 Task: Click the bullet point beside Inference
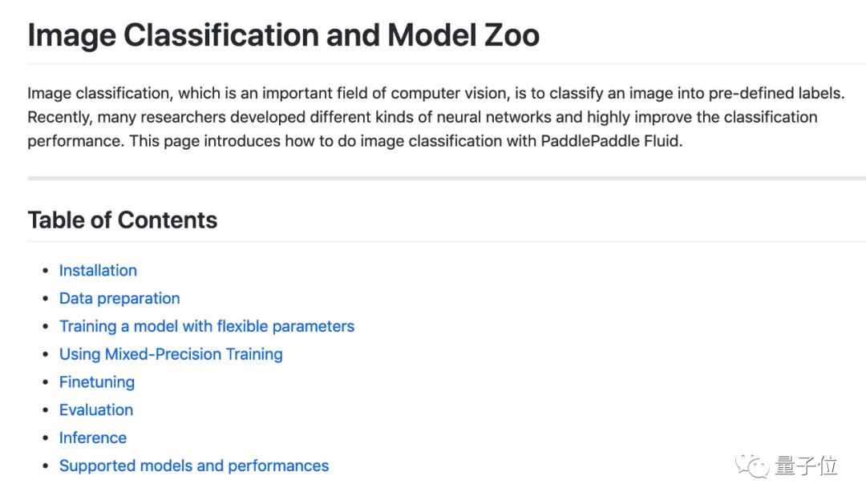[x=45, y=438]
